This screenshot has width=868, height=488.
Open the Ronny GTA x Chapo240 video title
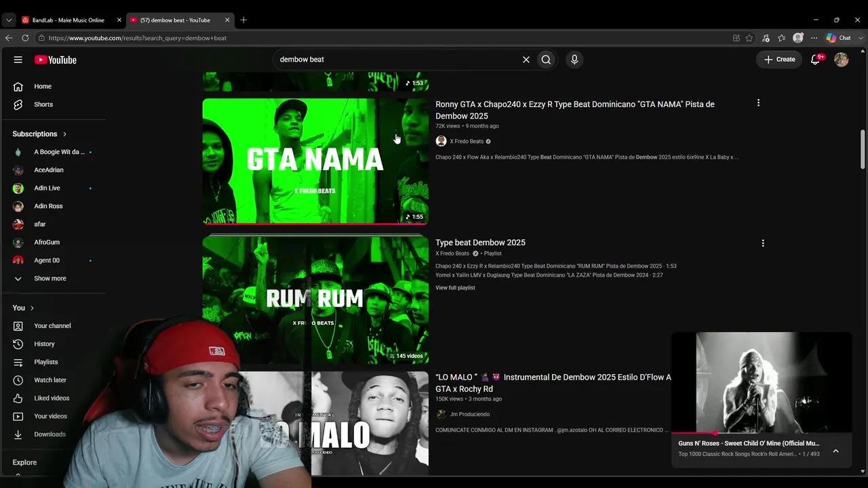pos(575,110)
